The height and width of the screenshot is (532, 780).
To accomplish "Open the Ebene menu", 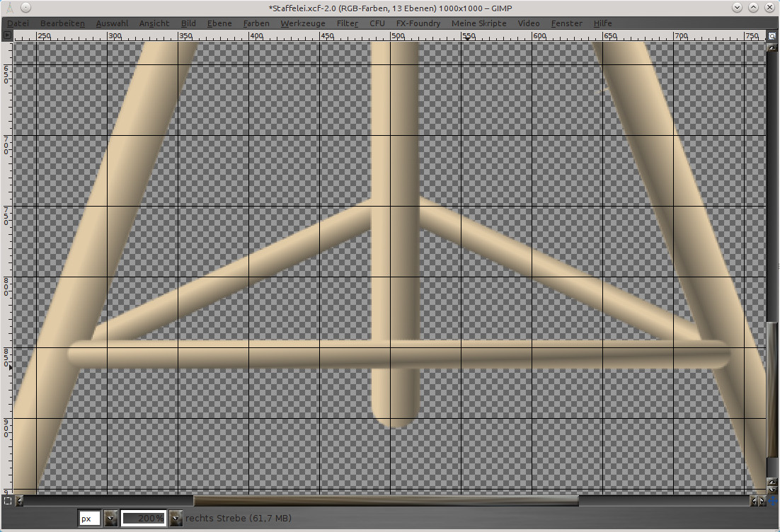I will point(219,23).
